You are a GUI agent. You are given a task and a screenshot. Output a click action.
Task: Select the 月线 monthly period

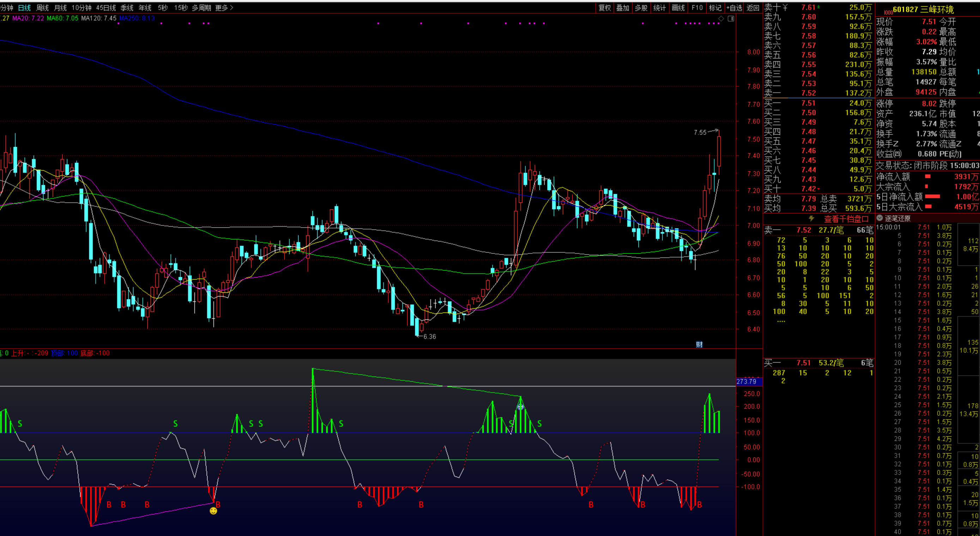[60, 8]
